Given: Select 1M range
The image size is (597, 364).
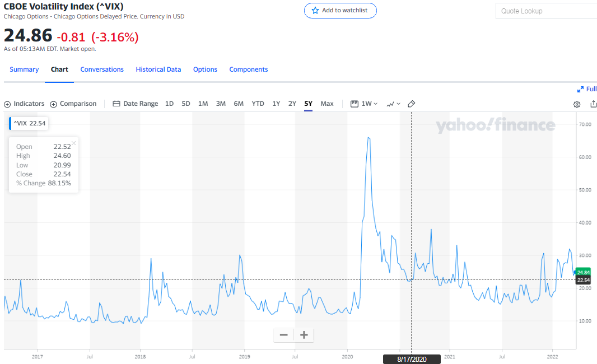Looking at the screenshot, I should 203,104.
